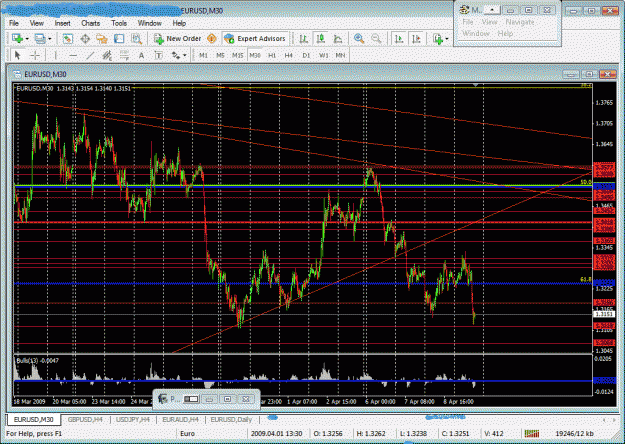Select the Crosshair tool
This screenshot has width=625, height=444.
(x=35, y=55)
